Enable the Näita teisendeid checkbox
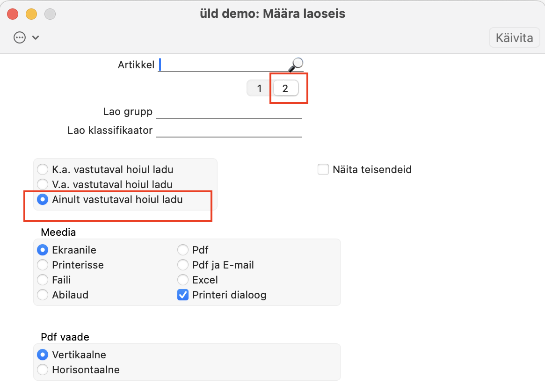This screenshot has width=545, height=392. coord(323,169)
